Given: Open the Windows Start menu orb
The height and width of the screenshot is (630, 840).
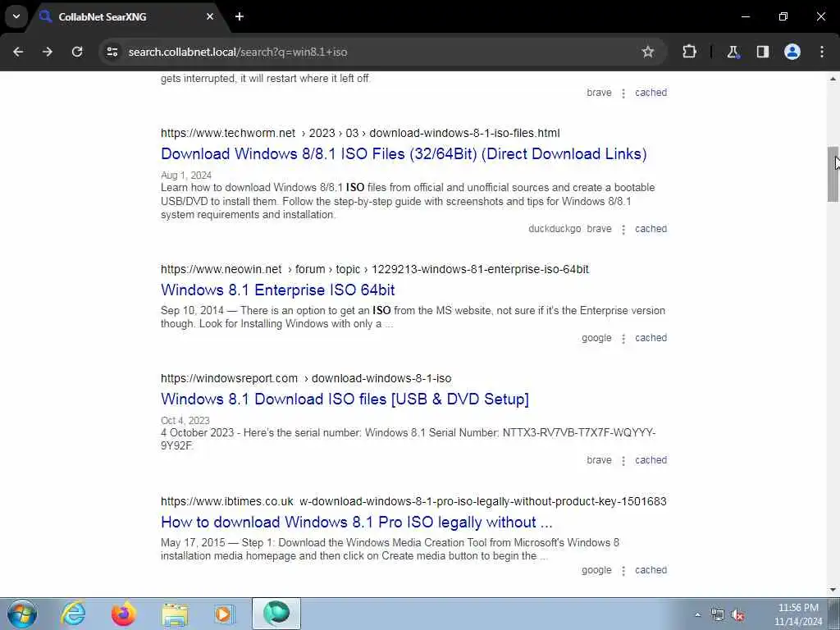Looking at the screenshot, I should pyautogui.click(x=22, y=614).
